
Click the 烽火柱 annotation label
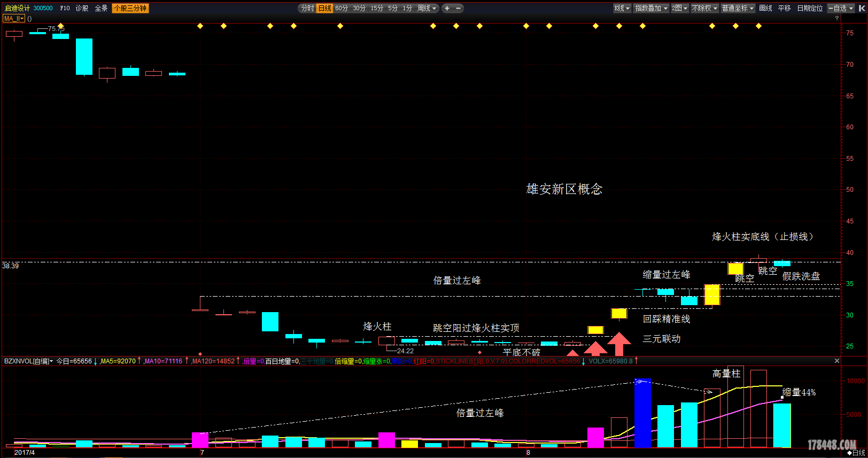click(x=377, y=327)
